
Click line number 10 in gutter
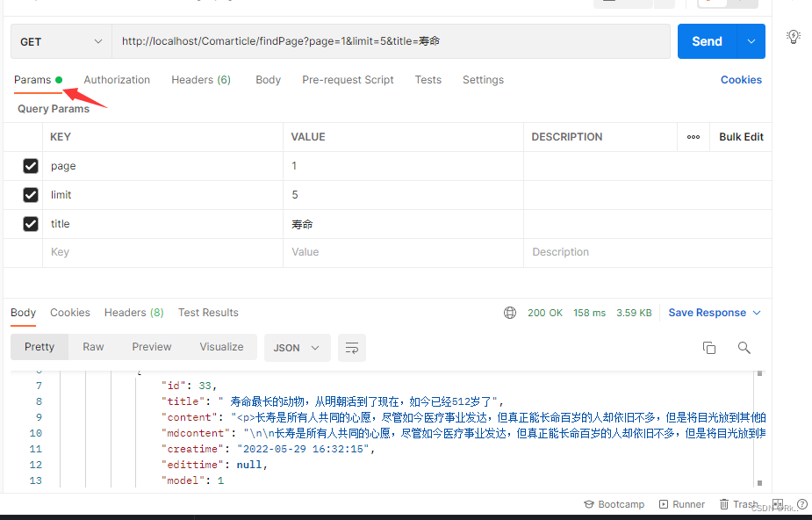pyautogui.click(x=36, y=434)
